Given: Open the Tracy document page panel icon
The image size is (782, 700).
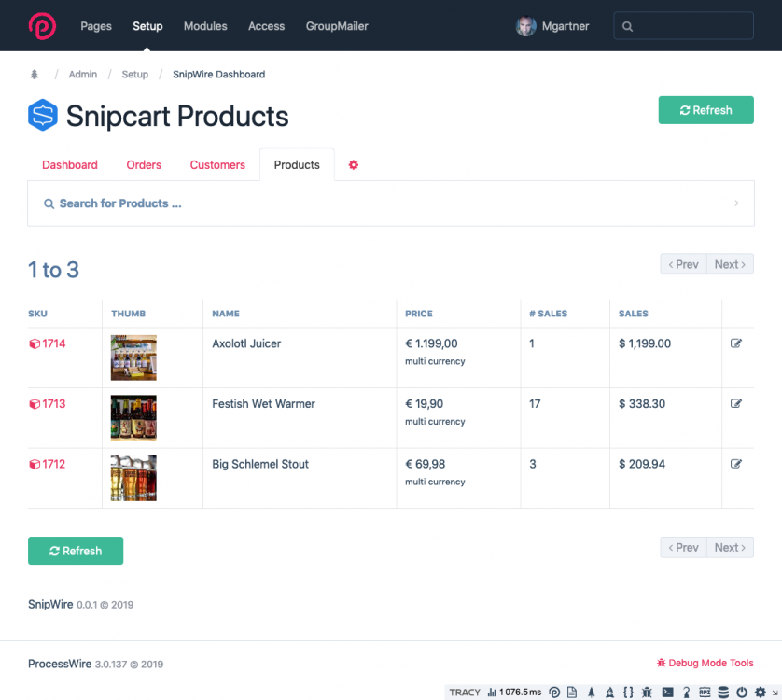Looking at the screenshot, I should pos(572,692).
